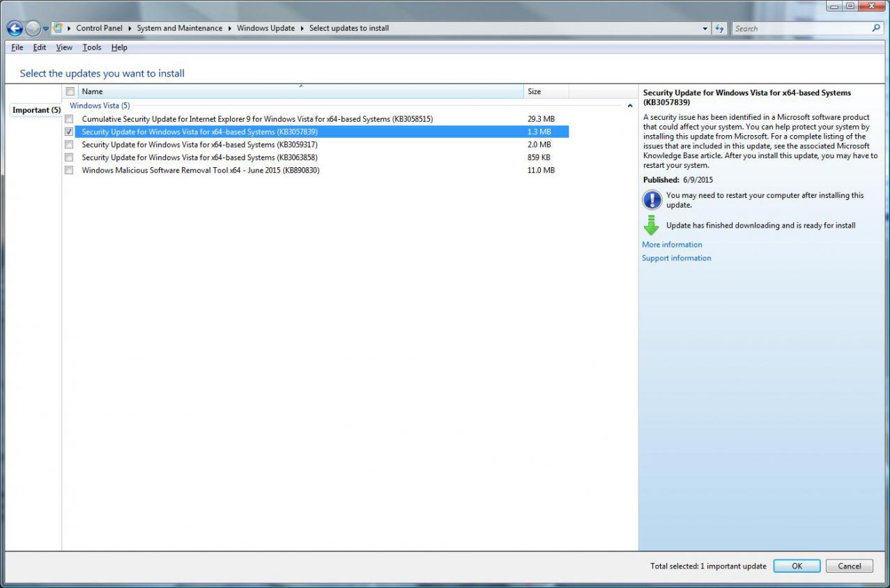Open recent pages dropdown arrow
Screen dimensions: 890x588
coord(46,29)
